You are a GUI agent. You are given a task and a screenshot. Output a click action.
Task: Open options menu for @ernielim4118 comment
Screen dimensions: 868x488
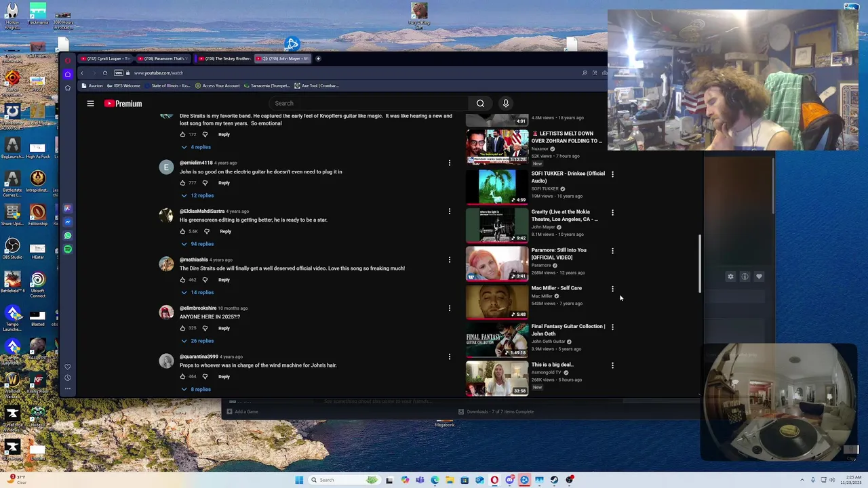coord(449,163)
